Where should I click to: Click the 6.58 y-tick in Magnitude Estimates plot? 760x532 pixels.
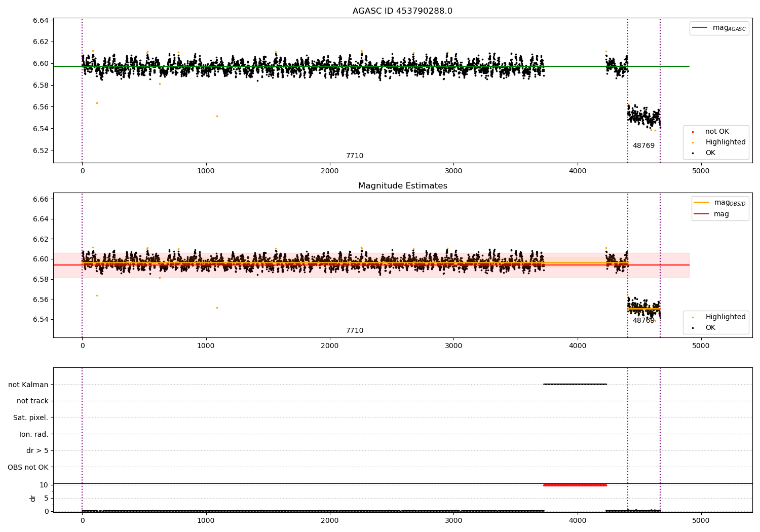point(41,279)
